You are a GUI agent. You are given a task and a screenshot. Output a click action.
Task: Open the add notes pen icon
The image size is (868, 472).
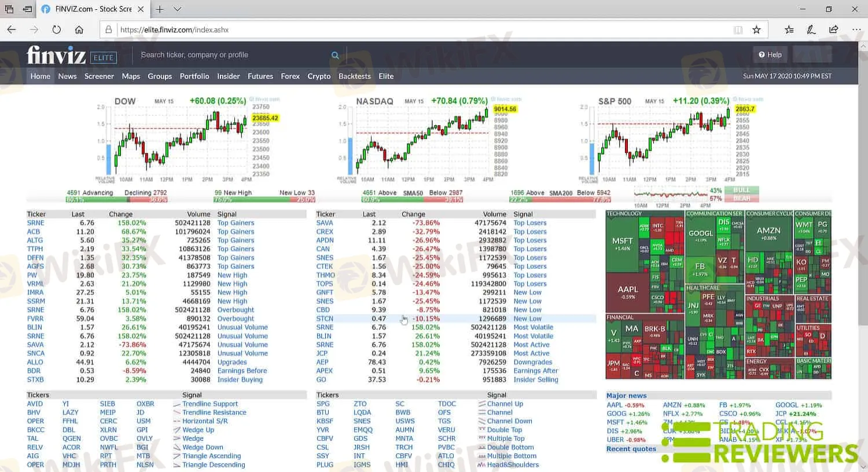pyautogui.click(x=811, y=30)
